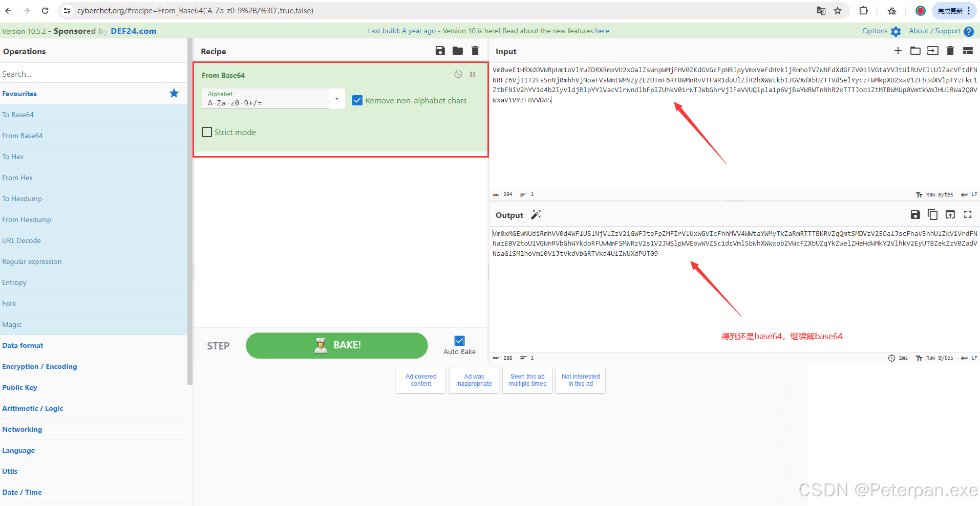Open input Raw Bytes encoding selector

pos(934,194)
